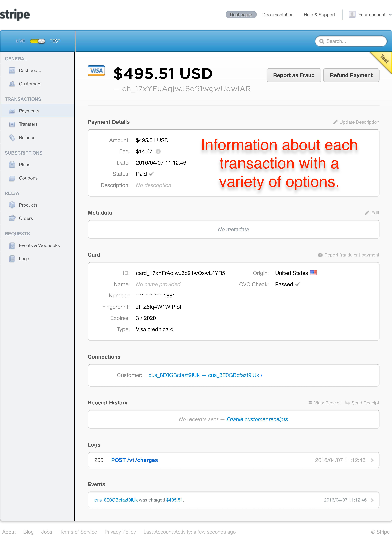Toggle the Live/Test mode switch

click(x=37, y=41)
